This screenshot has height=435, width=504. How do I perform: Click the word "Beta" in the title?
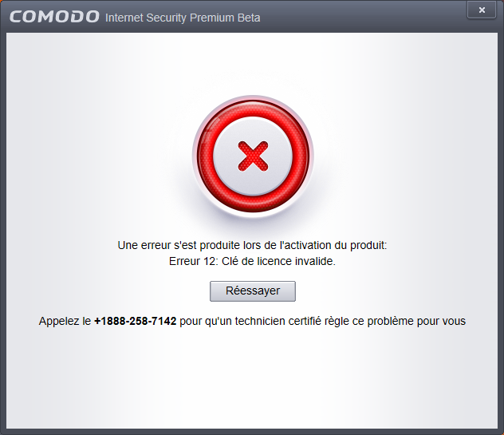coord(249,18)
